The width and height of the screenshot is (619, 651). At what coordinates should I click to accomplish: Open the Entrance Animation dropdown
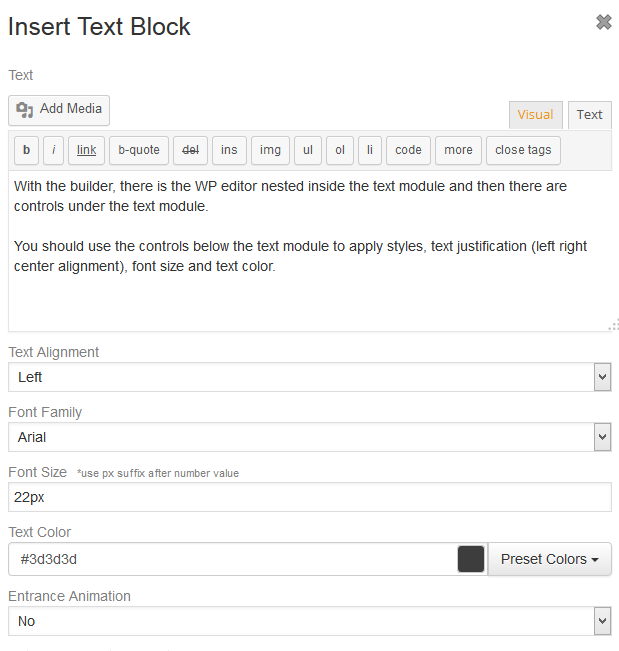tap(310, 621)
